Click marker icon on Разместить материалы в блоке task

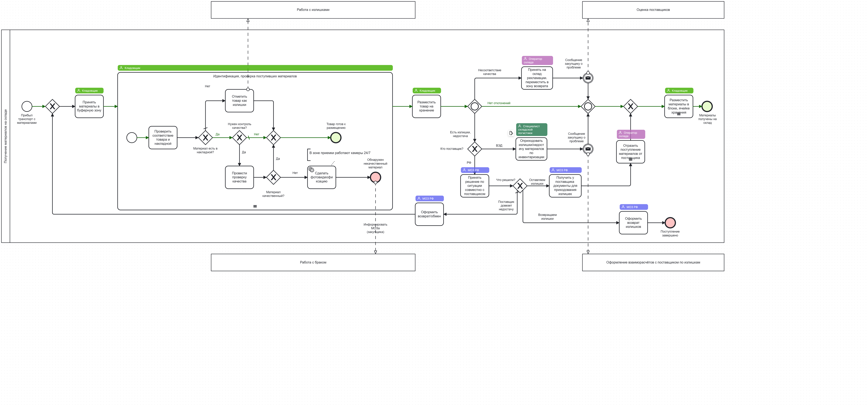coord(679,114)
